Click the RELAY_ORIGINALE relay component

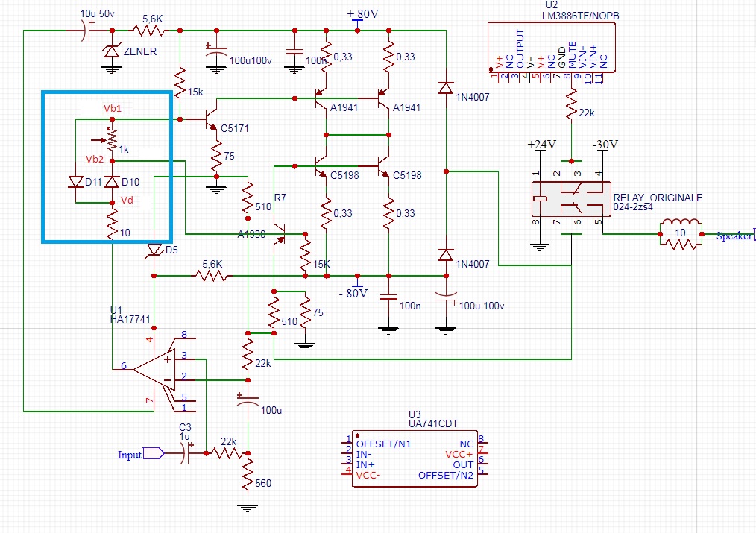(x=571, y=200)
